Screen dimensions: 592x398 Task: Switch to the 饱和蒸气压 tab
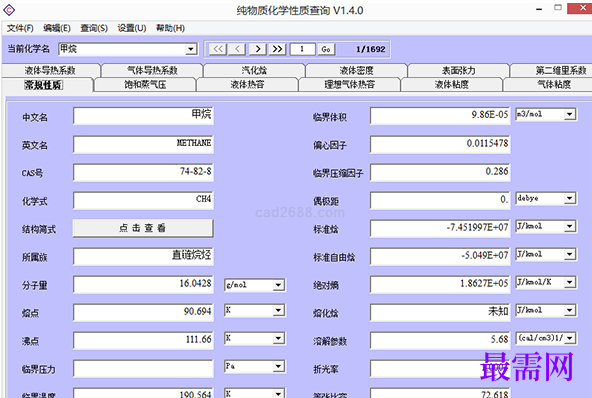[x=145, y=85]
